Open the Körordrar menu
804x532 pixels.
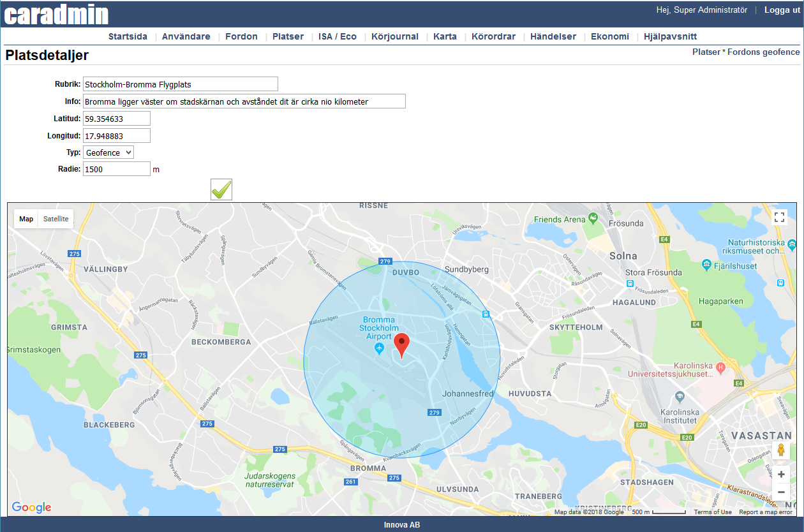click(493, 36)
